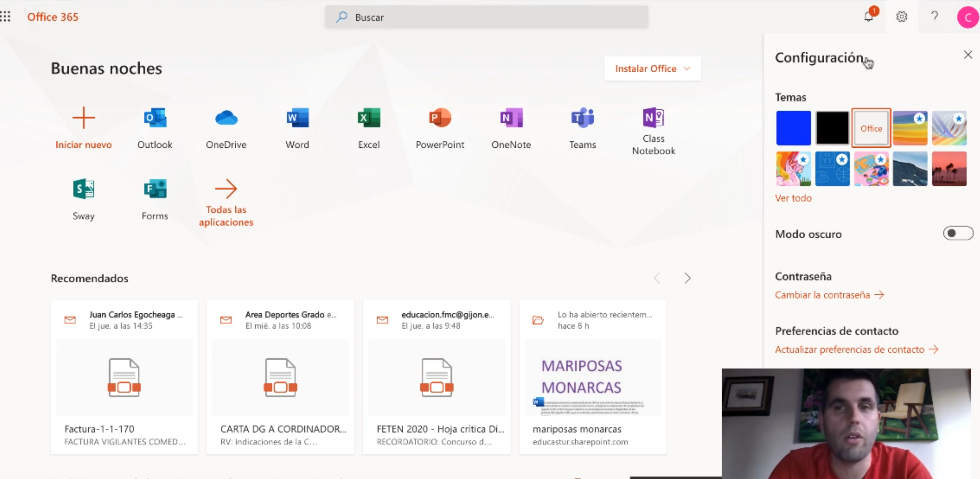Select the black theme swatch
The width and height of the screenshot is (980, 479).
tap(832, 128)
